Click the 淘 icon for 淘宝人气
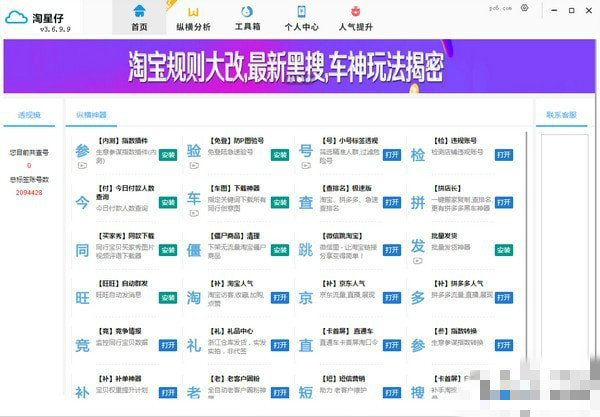The width and height of the screenshot is (600, 417). click(x=194, y=298)
